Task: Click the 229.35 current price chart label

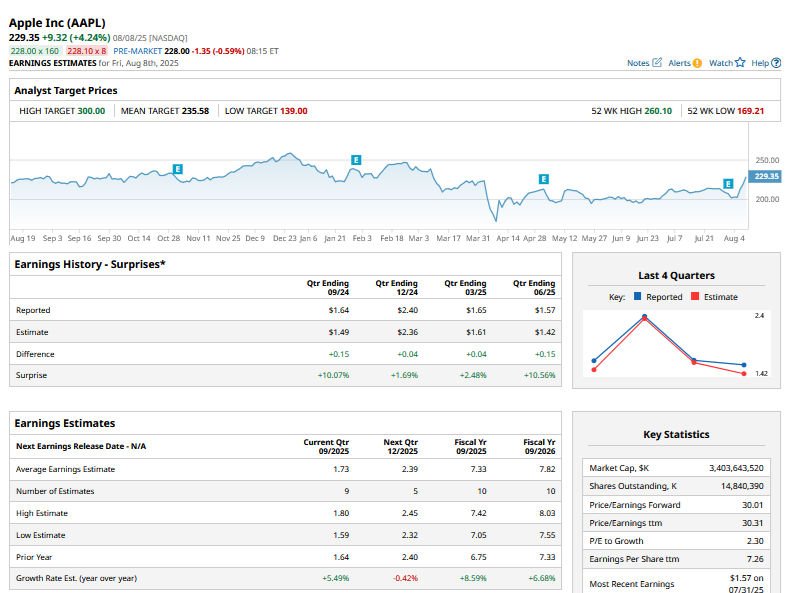Action: (x=765, y=176)
